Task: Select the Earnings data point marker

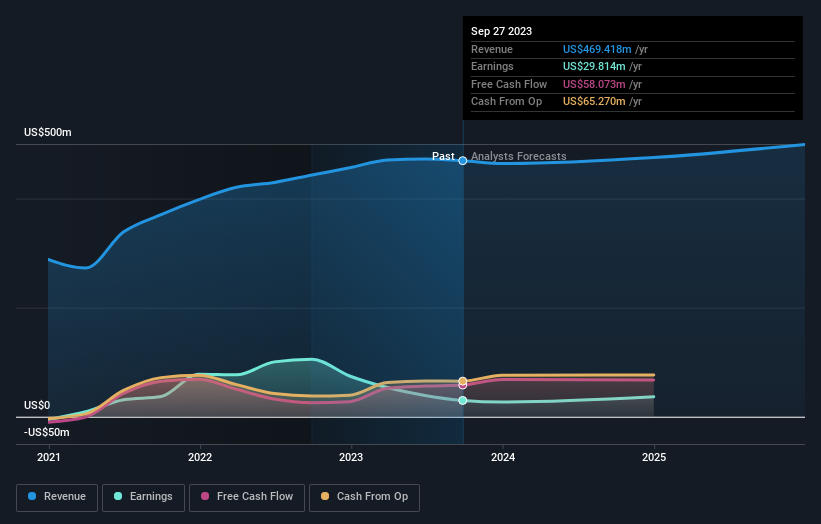Action: coord(463,400)
